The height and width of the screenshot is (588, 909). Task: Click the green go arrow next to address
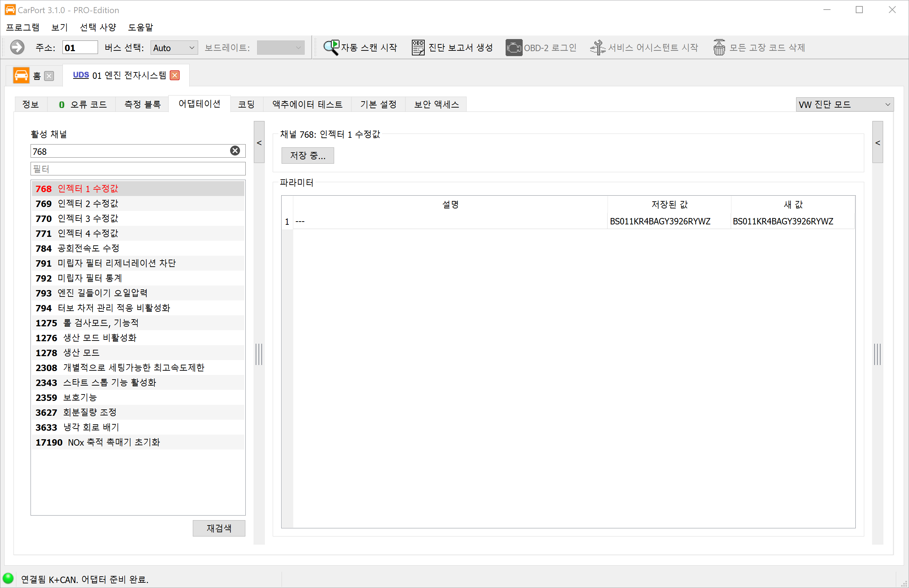click(17, 48)
